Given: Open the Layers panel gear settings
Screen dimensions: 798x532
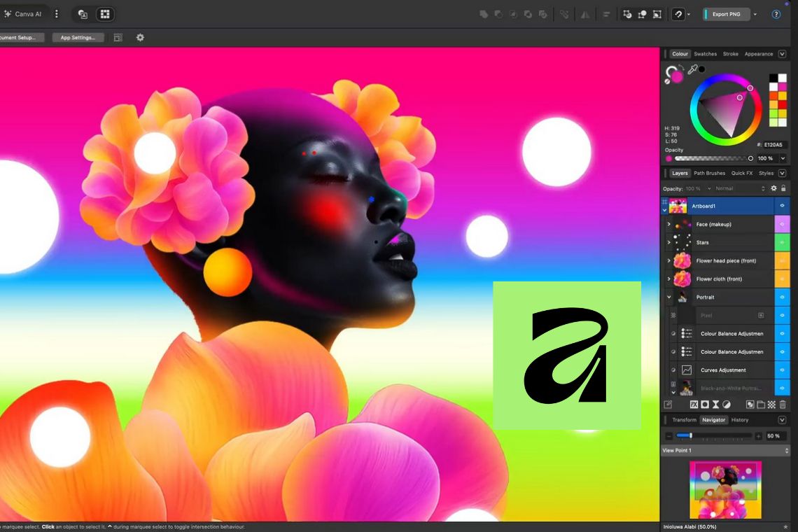Looking at the screenshot, I should 773,188.
